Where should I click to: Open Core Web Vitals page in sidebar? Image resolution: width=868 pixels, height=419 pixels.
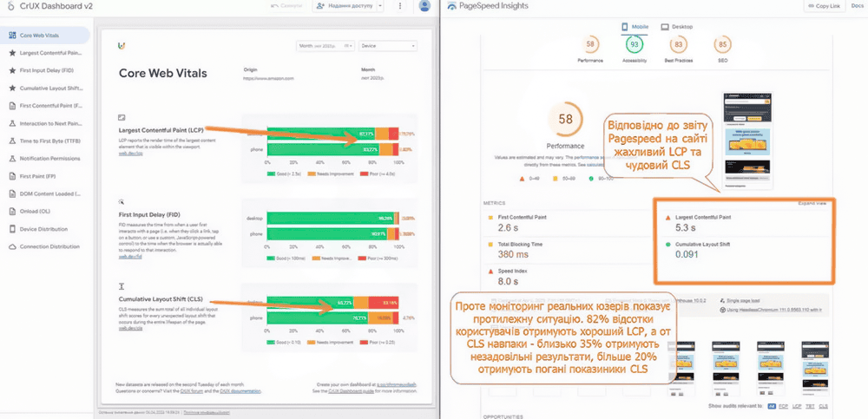pyautogui.click(x=45, y=36)
